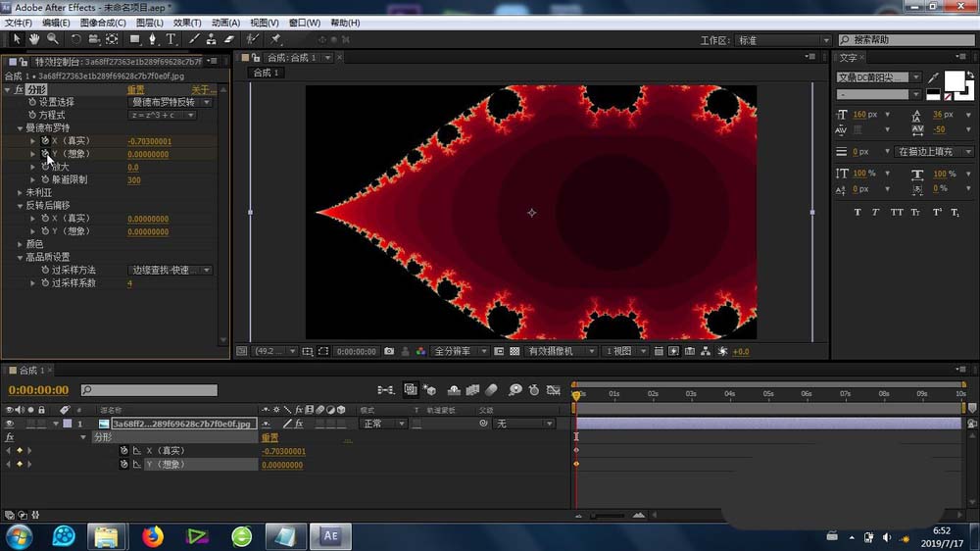Click the 迭代限制 value 300
Screen dimensions: 980x551
133,180
